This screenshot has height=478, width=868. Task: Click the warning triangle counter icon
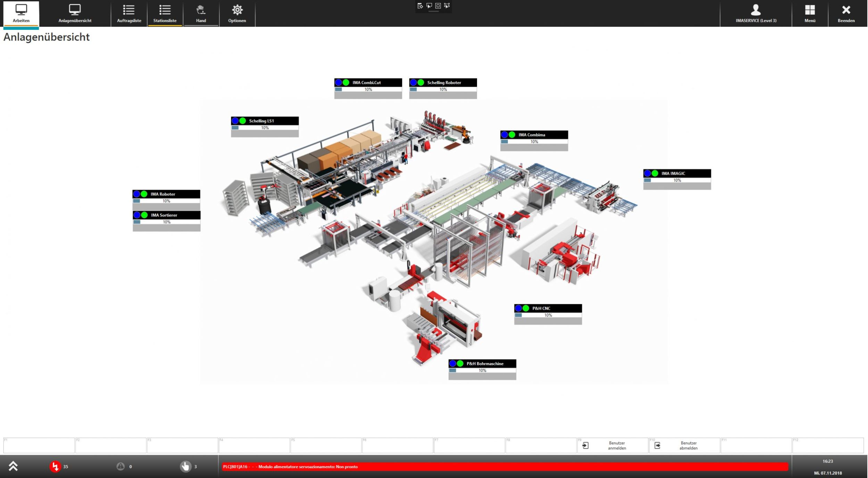tap(120, 466)
